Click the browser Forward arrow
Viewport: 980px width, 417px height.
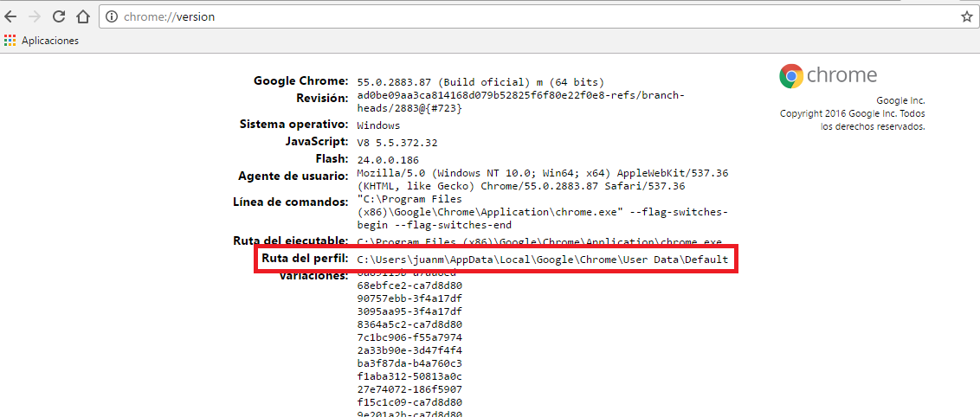(35, 16)
